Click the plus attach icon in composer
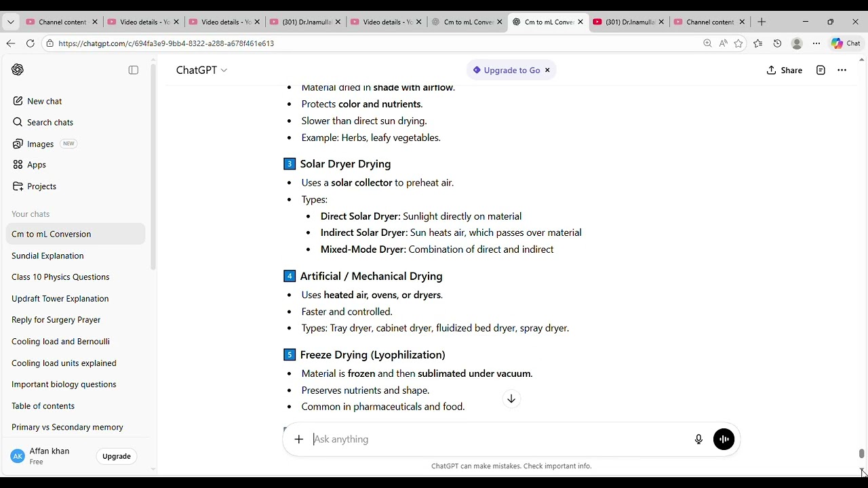This screenshot has height=488, width=868. tap(299, 439)
